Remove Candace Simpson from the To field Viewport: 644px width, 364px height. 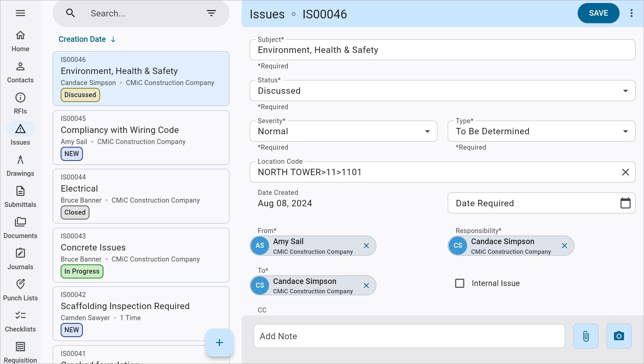(x=366, y=285)
